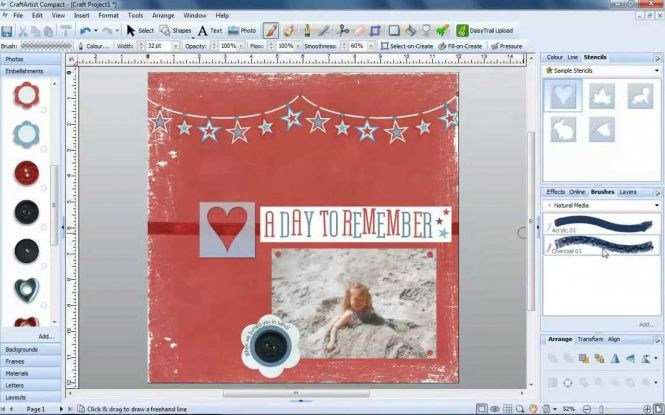Select the pink Eraser tool

click(x=359, y=31)
